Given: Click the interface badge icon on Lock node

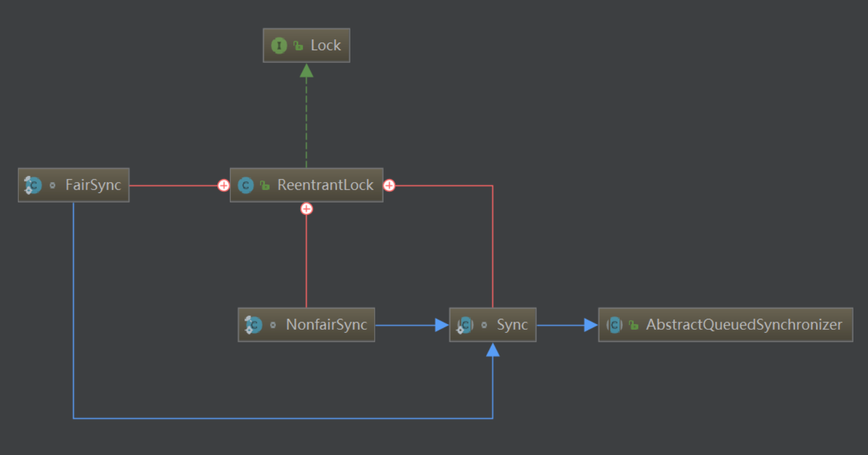Looking at the screenshot, I should pos(279,45).
